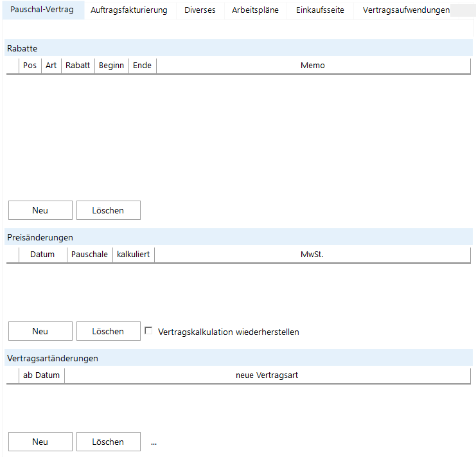Screen dimensions: 476x459
Task: Select the Arbeitspläne tab
Action: click(x=255, y=10)
